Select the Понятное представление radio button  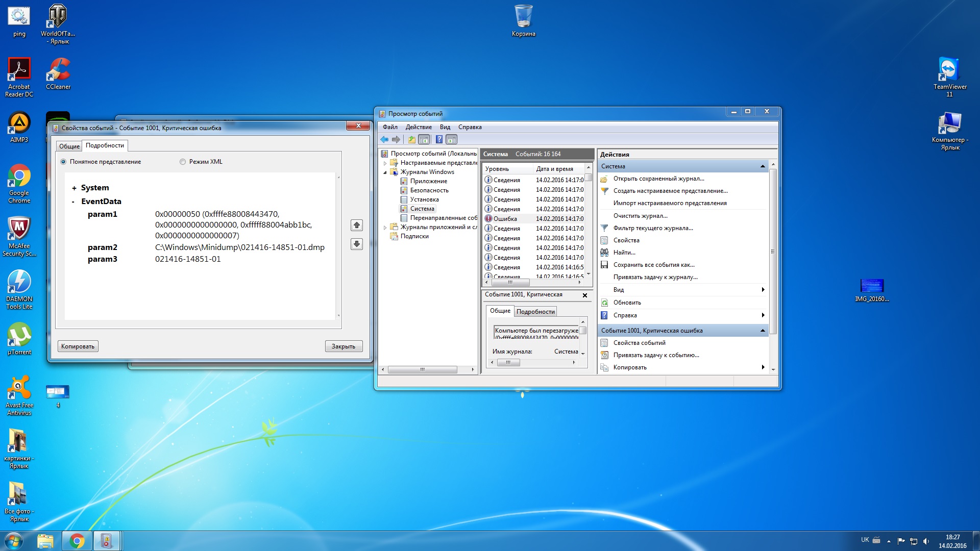pyautogui.click(x=63, y=162)
